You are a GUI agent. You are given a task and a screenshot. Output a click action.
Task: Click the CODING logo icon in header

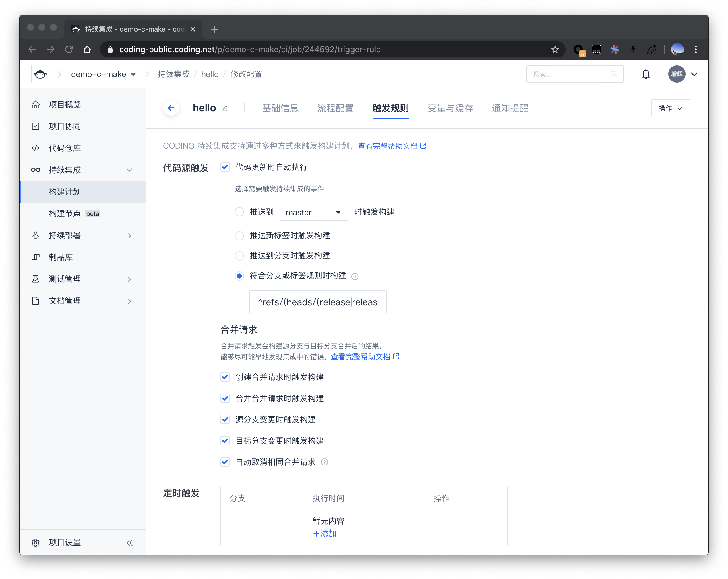40,74
